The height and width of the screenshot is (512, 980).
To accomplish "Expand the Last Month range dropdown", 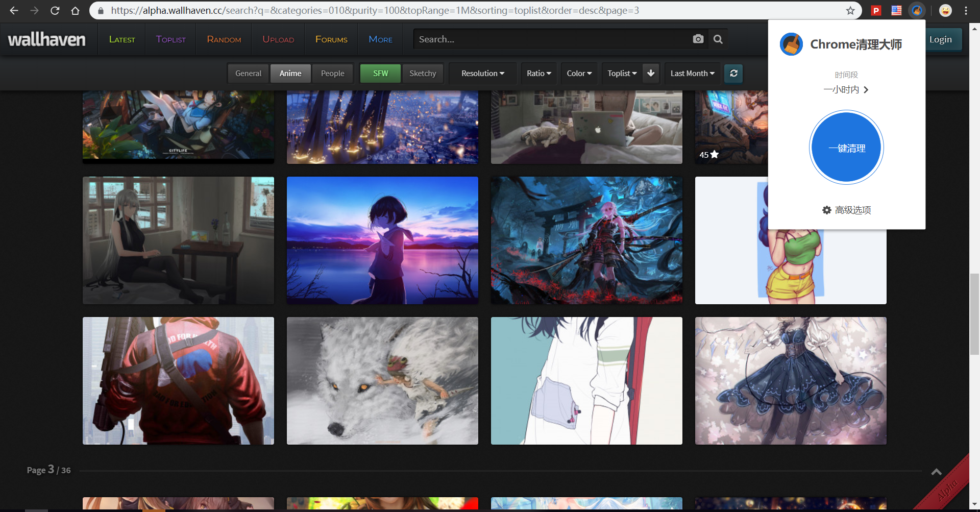I will pyautogui.click(x=693, y=73).
